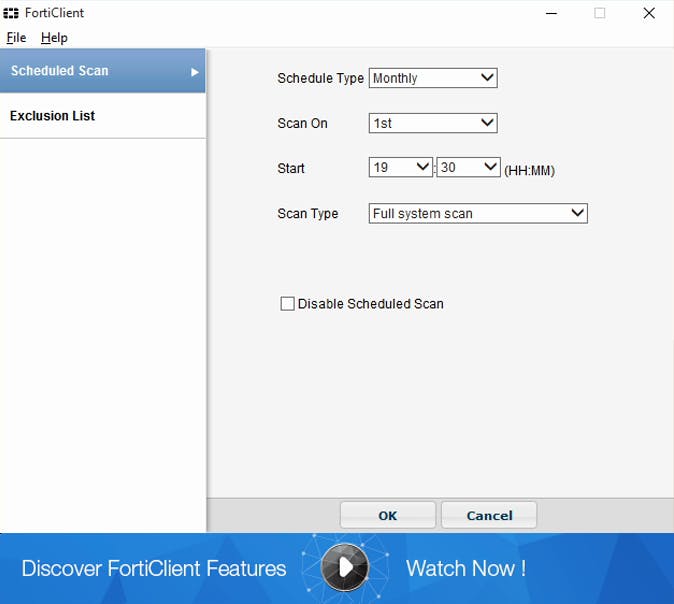Open the Schedule Type dropdown
The height and width of the screenshot is (604, 674).
point(433,78)
